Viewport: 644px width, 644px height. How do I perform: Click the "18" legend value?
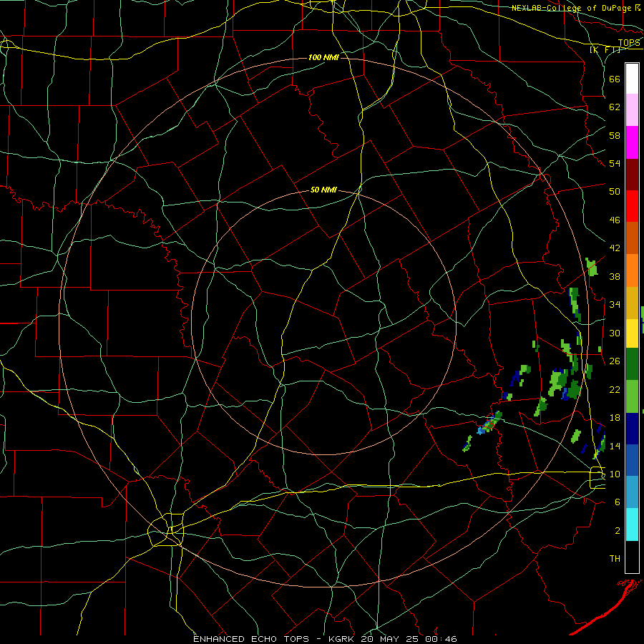(x=615, y=418)
